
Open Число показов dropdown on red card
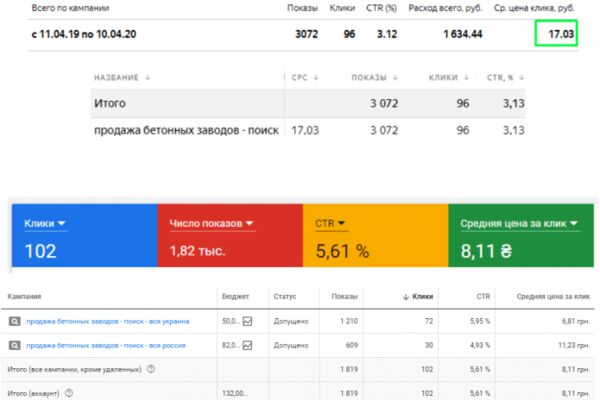click(212, 224)
